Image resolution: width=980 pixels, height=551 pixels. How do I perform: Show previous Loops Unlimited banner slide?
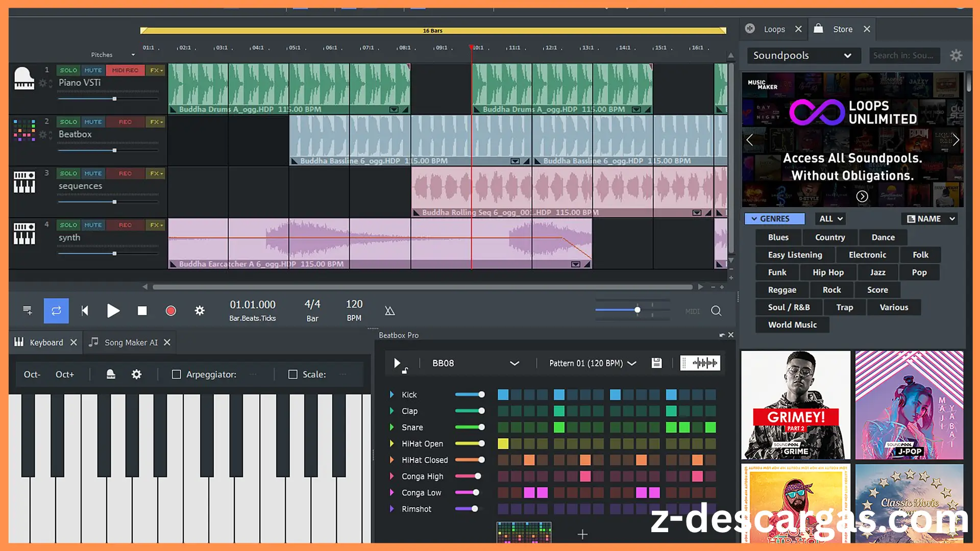click(x=750, y=140)
